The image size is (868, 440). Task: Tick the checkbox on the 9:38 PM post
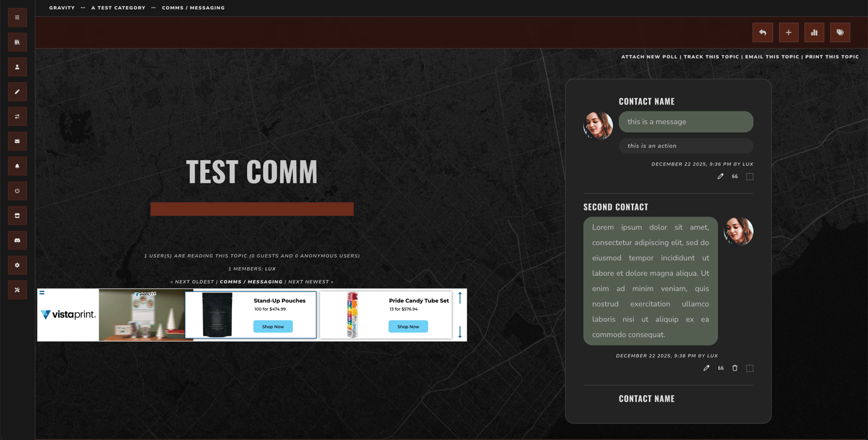click(750, 368)
